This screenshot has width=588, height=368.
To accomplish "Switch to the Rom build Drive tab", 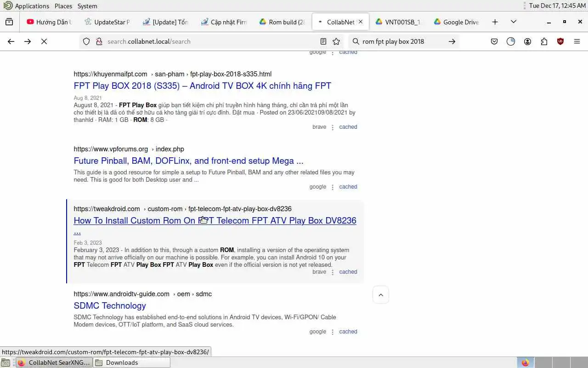I will coord(282,22).
